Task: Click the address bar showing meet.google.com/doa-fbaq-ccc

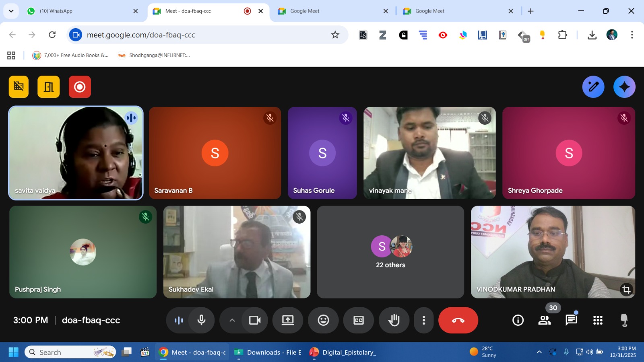Action: [x=201, y=35]
